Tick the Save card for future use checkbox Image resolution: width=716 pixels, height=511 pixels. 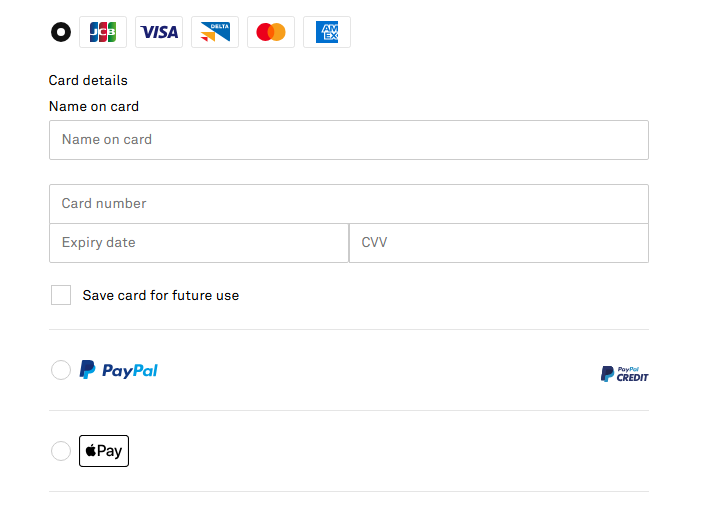(61, 295)
